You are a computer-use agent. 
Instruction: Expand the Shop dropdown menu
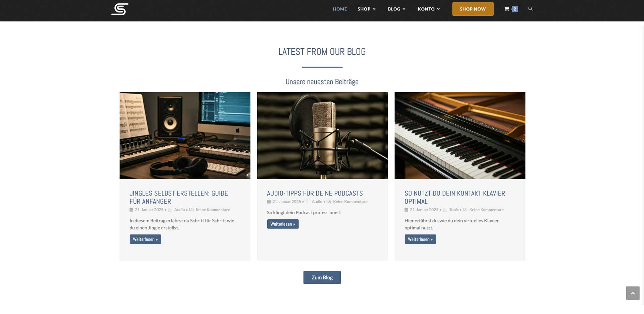366,9
